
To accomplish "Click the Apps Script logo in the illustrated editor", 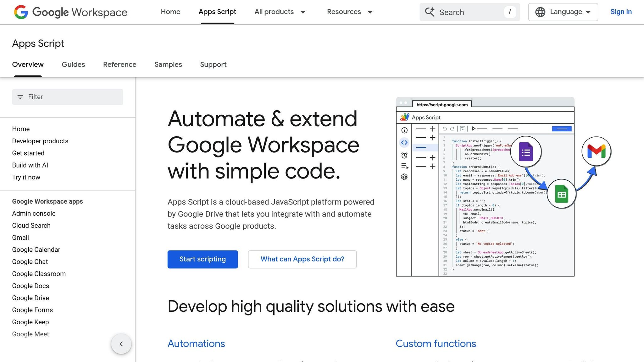I will [x=406, y=117].
